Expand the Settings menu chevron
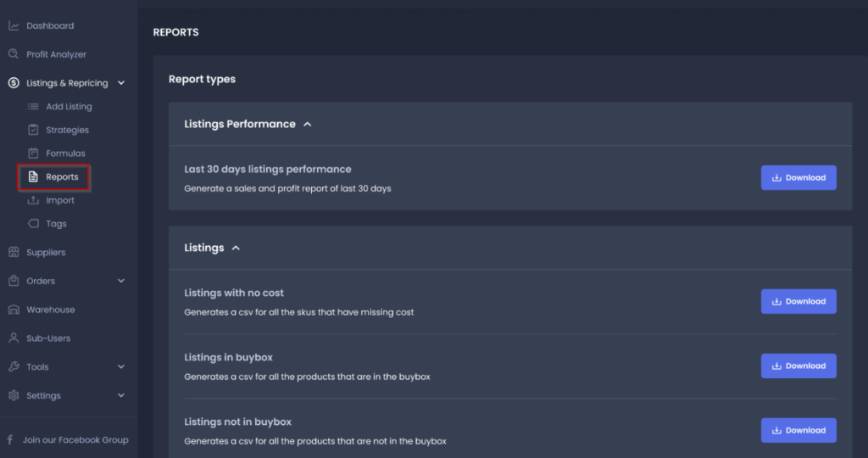This screenshot has height=458, width=868. tap(121, 395)
